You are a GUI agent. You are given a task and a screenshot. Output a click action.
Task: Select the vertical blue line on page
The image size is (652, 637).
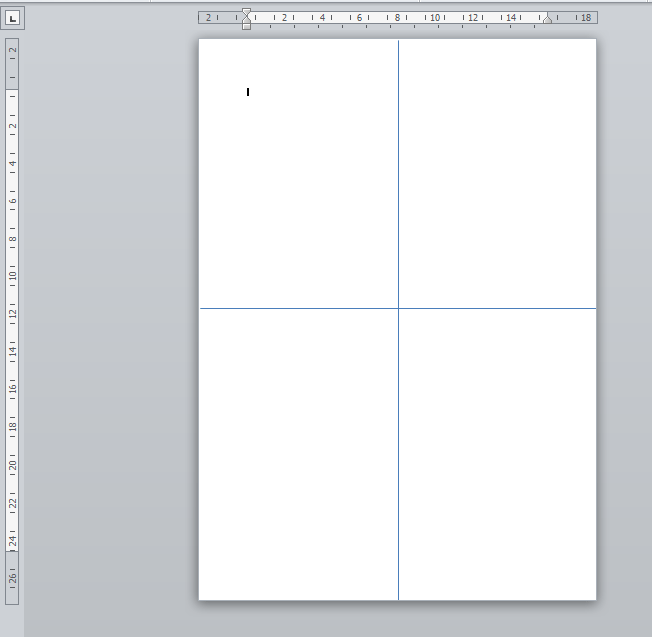(x=398, y=320)
